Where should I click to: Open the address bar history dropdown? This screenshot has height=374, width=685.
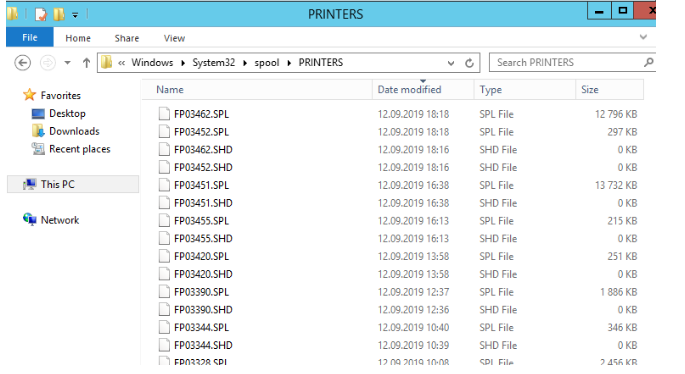coord(451,63)
